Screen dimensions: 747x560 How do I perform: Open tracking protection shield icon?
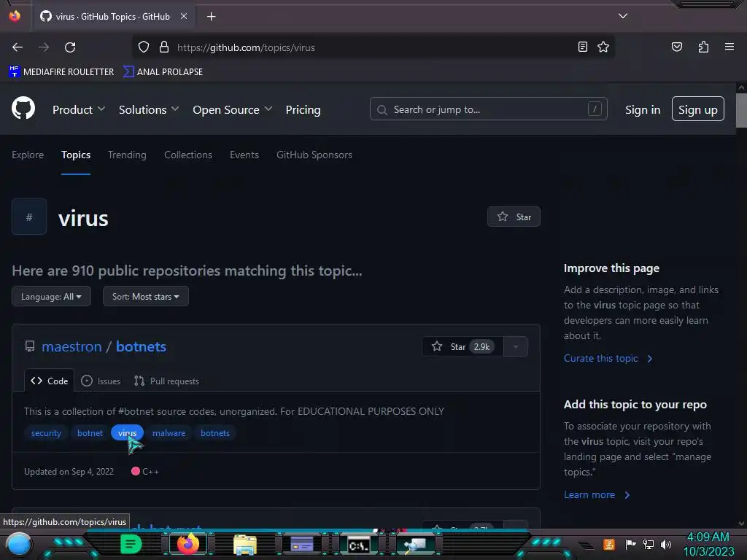(x=144, y=47)
